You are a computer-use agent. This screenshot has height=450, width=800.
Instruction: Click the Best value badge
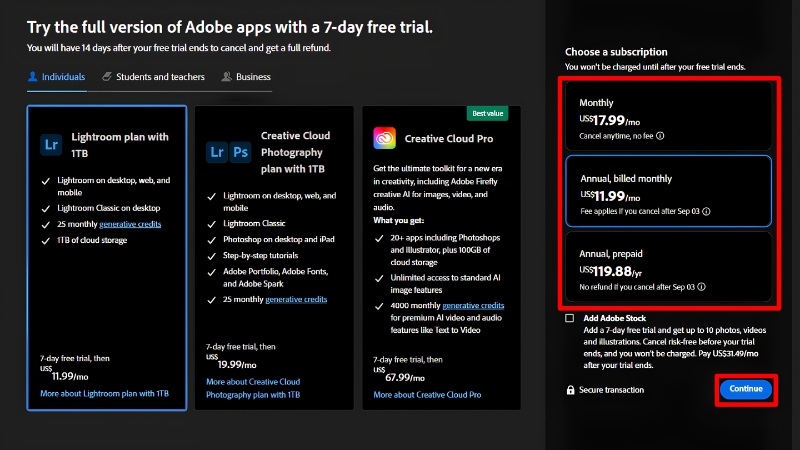487,113
